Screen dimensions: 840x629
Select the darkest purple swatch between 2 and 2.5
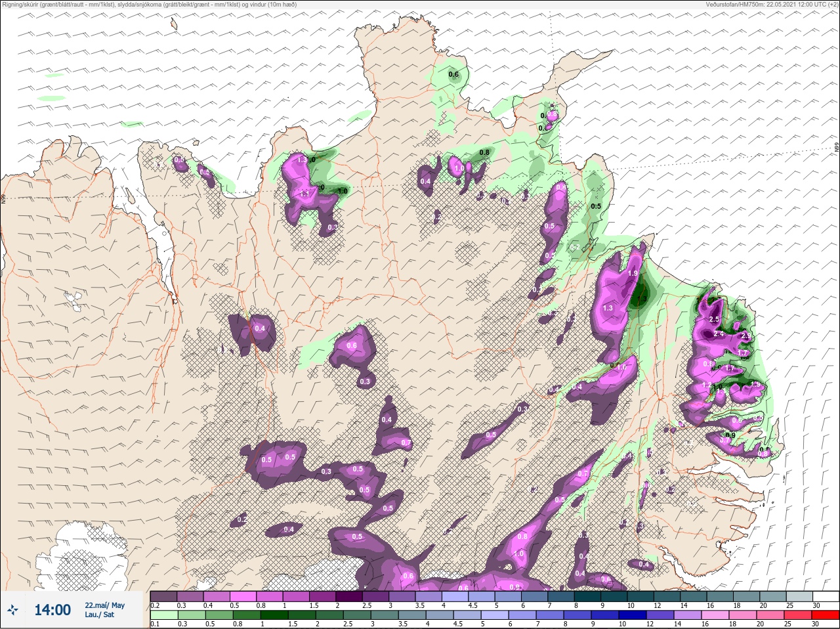coord(350,596)
